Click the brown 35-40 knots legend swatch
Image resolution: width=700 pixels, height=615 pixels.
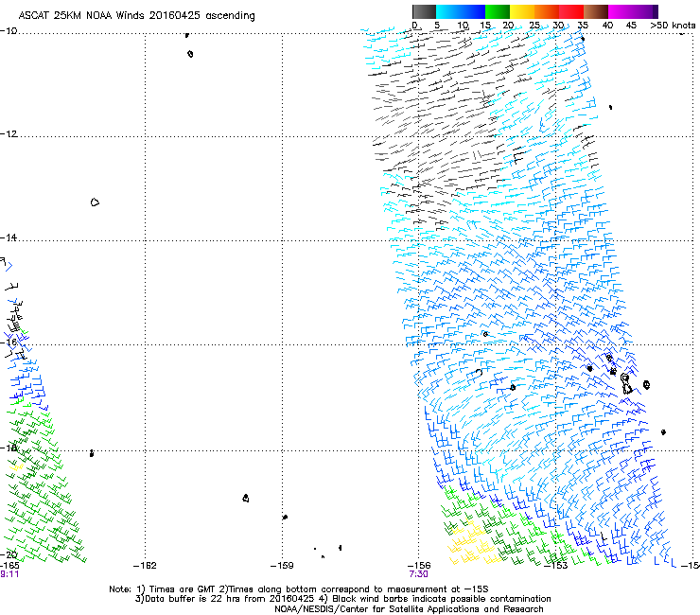596,11
